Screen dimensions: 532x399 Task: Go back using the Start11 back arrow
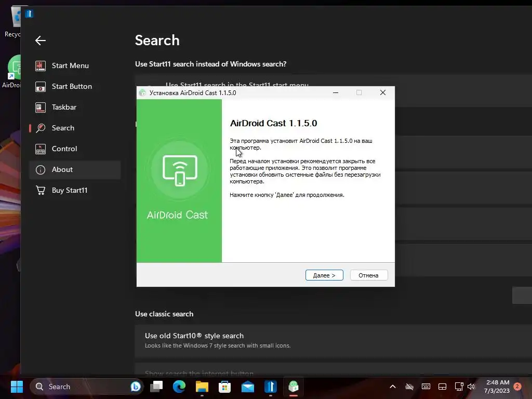41,41
